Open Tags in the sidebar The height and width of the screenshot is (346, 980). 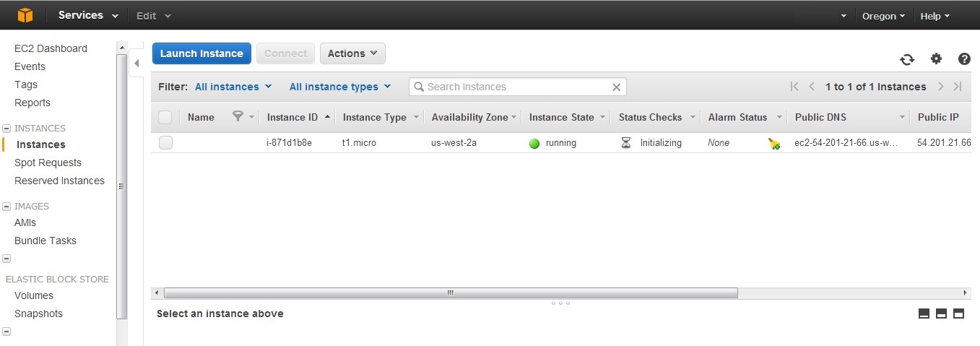[26, 85]
